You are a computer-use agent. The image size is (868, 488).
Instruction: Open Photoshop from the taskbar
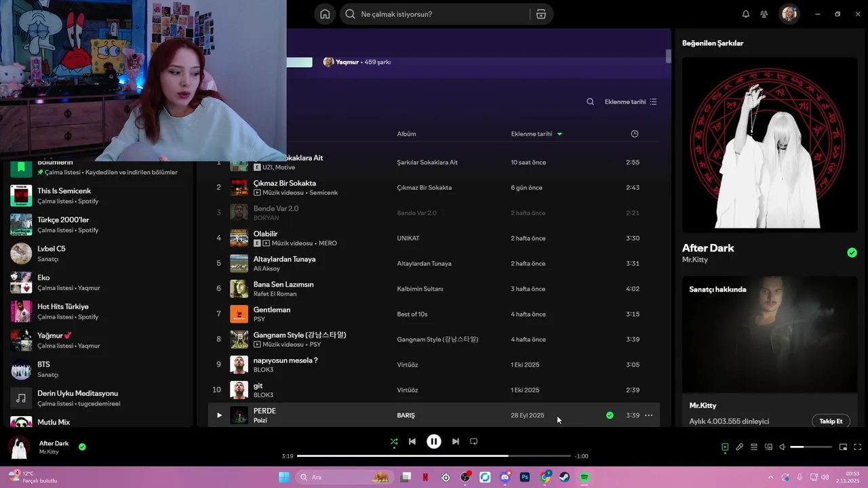pos(524,477)
